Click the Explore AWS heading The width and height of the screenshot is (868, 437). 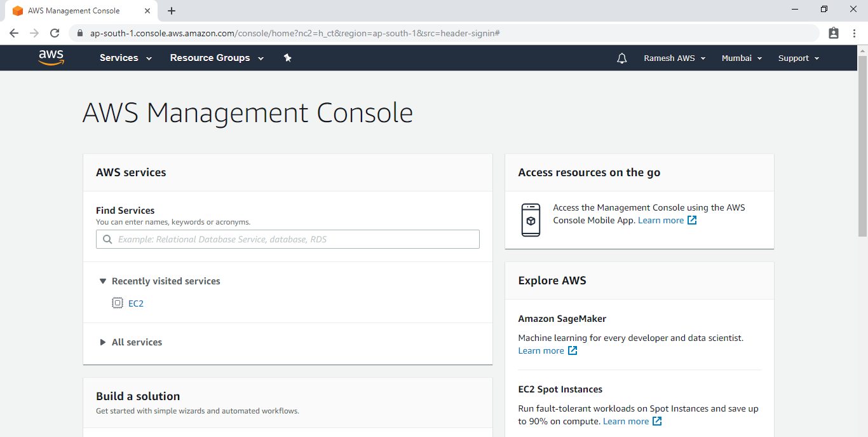click(x=552, y=281)
